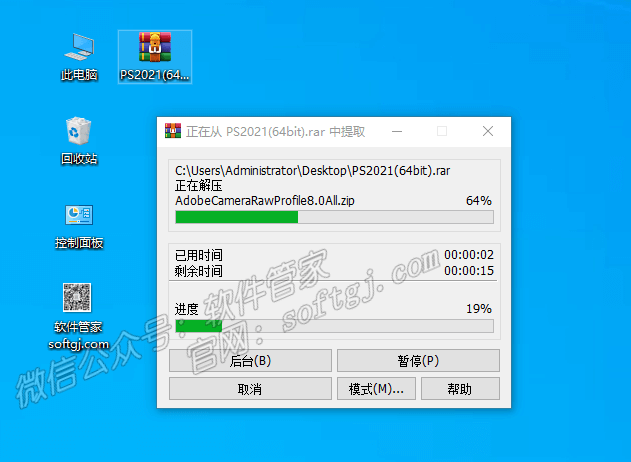Click the WinRAR icon in dialog title bar
This screenshot has height=462, width=631.
coord(173,131)
